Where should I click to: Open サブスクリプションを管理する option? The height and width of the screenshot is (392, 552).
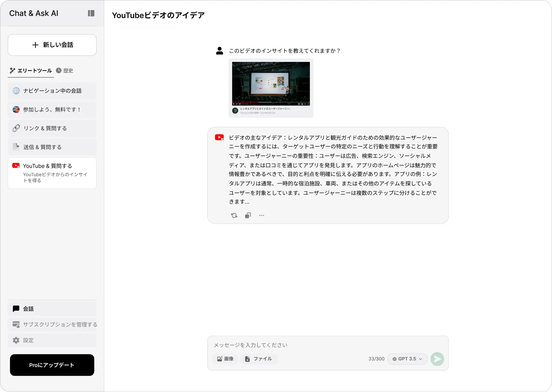[x=52, y=324]
